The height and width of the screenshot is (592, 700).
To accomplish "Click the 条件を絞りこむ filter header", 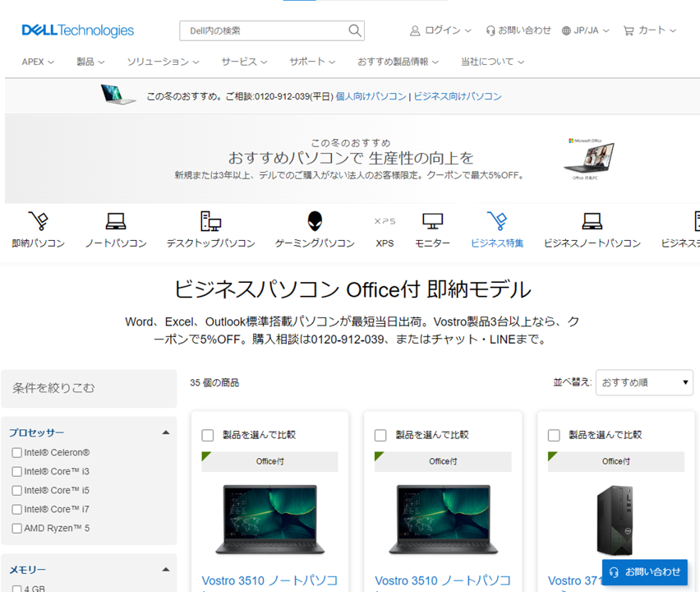I will tap(89, 388).
